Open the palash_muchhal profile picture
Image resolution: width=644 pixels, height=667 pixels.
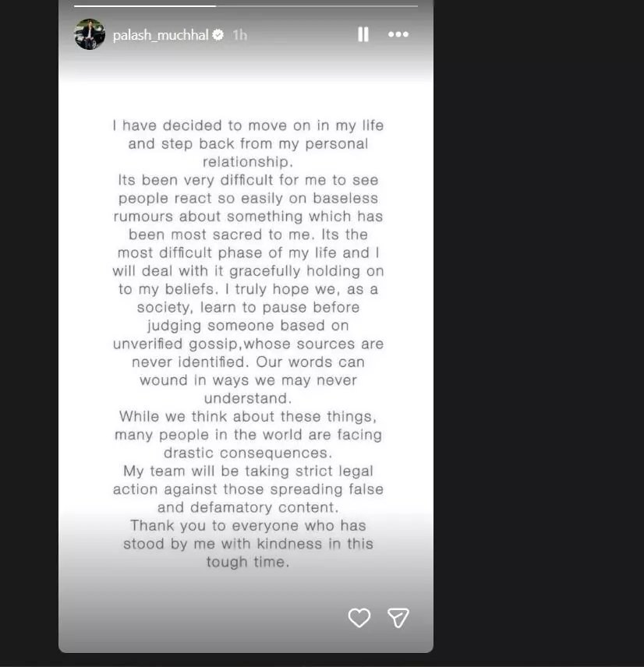(x=90, y=34)
